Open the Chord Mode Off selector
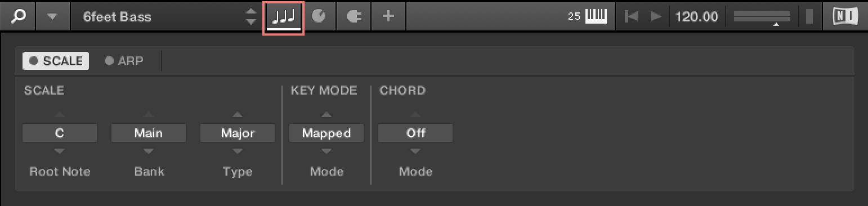The height and width of the screenshot is (206, 868). pos(415,133)
